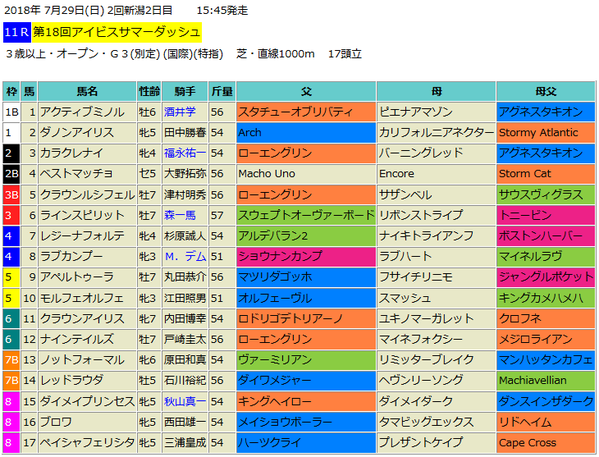This screenshot has width=599, height=457.
Task: Click the 11 R race badge
Action: (x=17, y=32)
